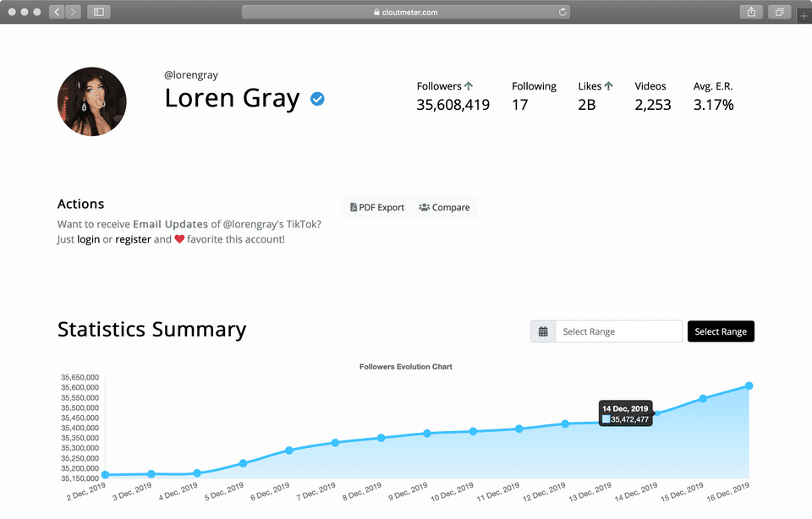Click the blue verified badge
The height and width of the screenshot is (519, 812).
pyautogui.click(x=317, y=98)
